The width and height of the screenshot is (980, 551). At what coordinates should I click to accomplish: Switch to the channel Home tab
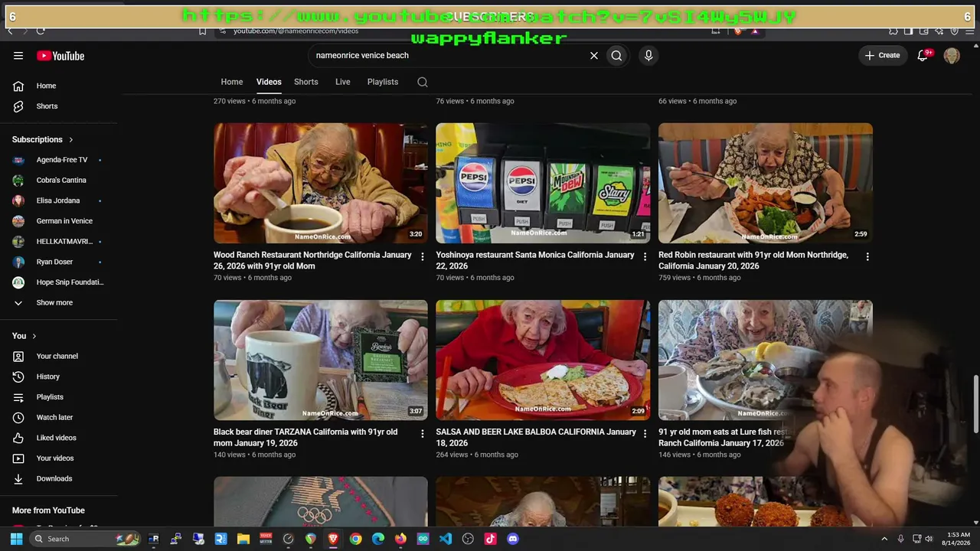point(232,82)
